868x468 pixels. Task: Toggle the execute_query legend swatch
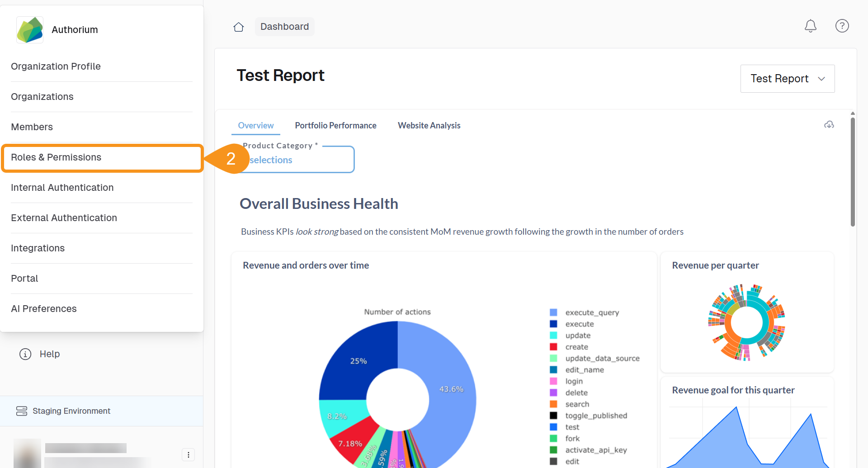tap(553, 312)
